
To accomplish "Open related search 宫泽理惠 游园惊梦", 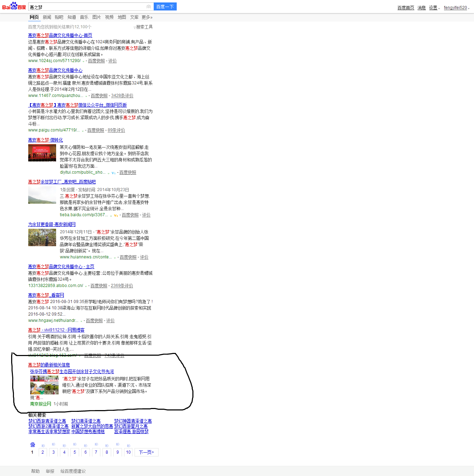I will (131, 431).
